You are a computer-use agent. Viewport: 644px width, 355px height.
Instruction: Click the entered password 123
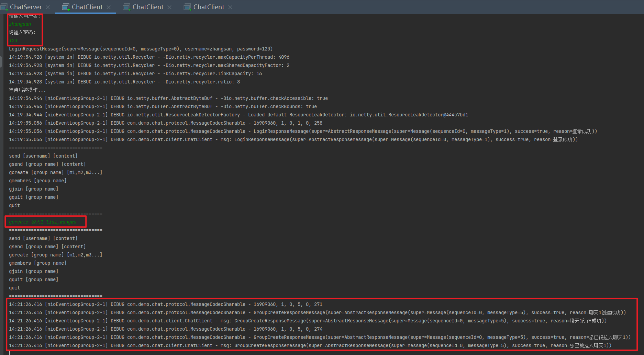tap(13, 41)
